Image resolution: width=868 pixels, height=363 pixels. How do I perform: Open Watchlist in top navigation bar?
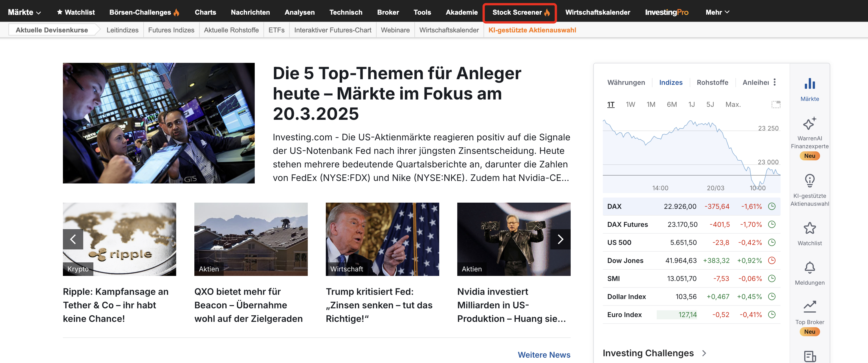point(76,12)
